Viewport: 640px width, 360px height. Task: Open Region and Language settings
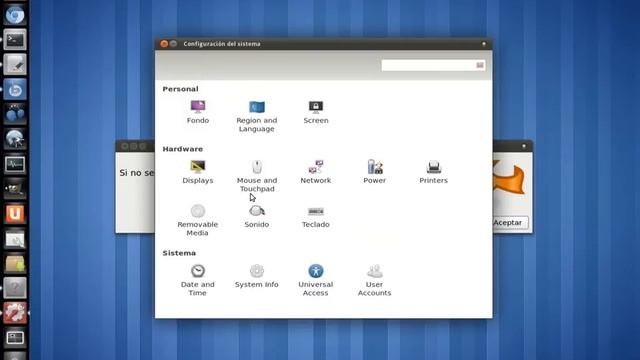(257, 116)
